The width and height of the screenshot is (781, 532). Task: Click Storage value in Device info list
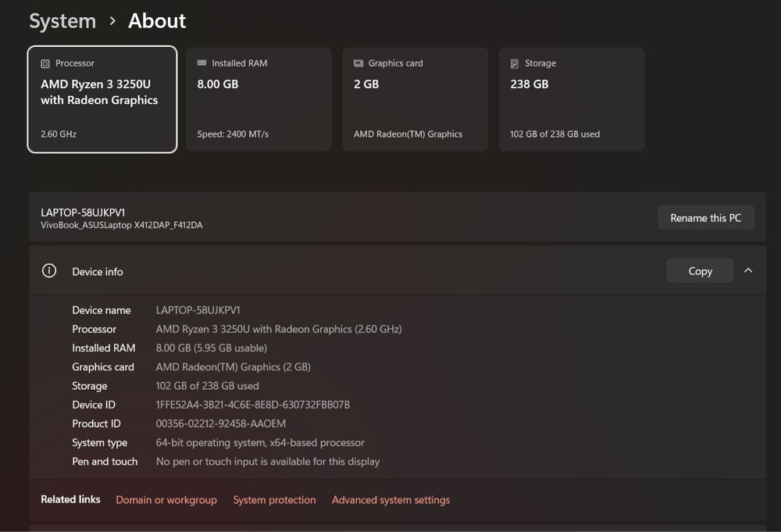[207, 386]
